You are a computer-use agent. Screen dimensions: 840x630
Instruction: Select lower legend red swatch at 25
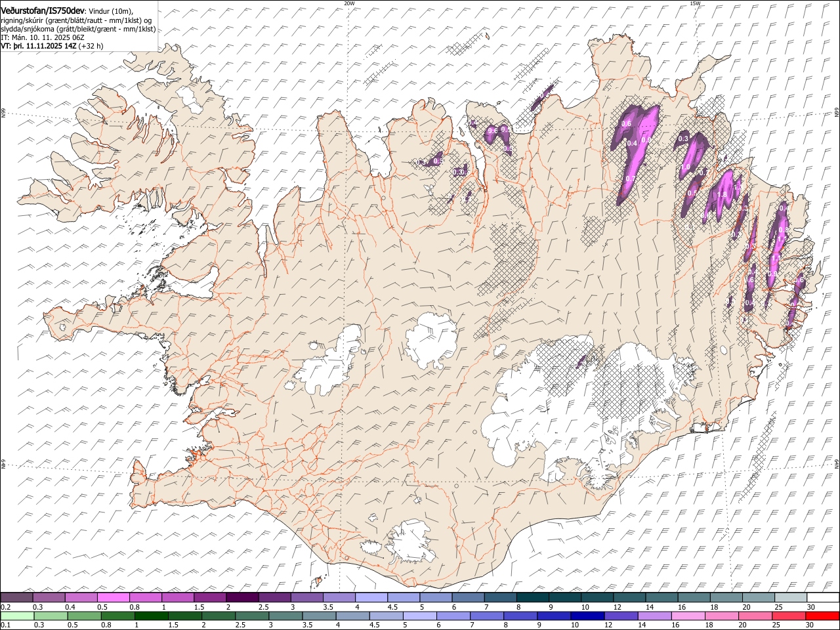click(x=787, y=616)
